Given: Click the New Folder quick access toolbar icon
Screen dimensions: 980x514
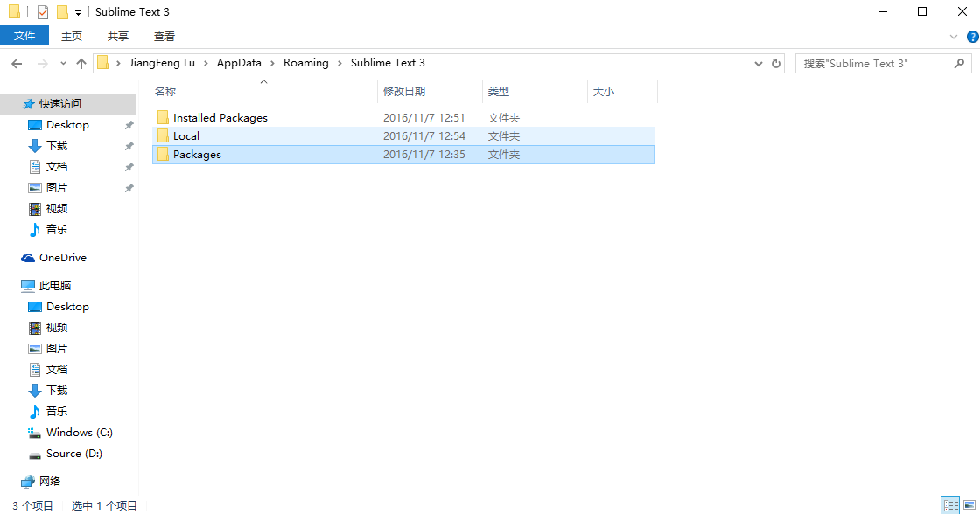Looking at the screenshot, I should tap(62, 12).
